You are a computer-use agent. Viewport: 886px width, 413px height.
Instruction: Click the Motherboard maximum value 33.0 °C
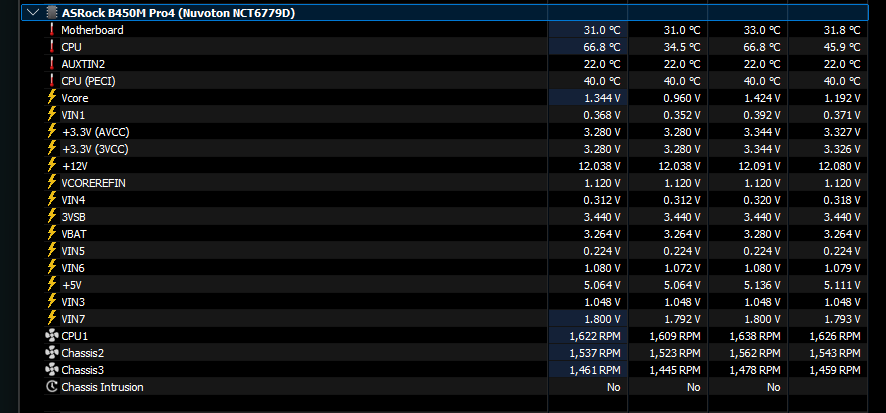click(x=762, y=30)
